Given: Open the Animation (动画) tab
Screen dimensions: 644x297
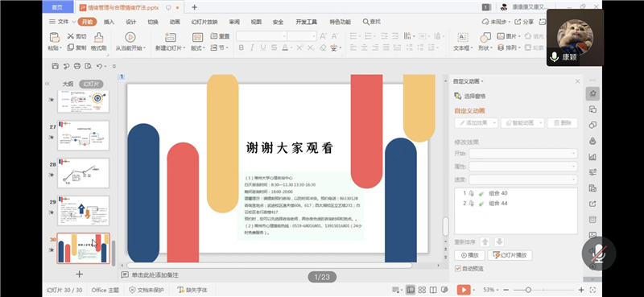Looking at the screenshot, I should (175, 22).
